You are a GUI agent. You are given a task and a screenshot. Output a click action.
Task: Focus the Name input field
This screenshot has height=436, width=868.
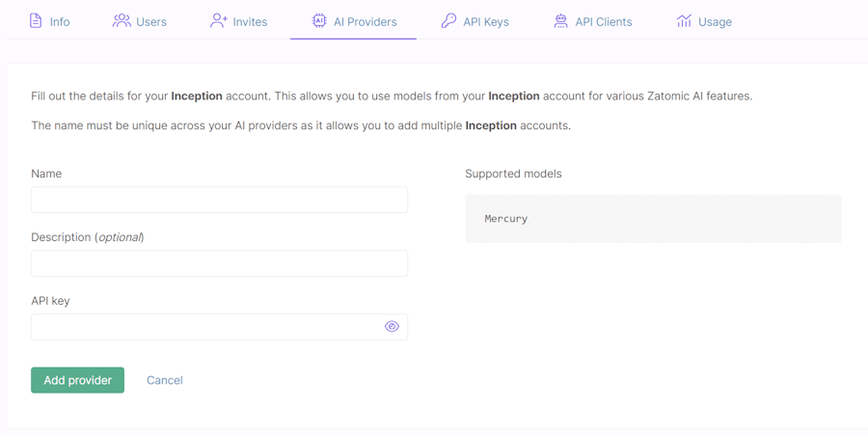219,200
